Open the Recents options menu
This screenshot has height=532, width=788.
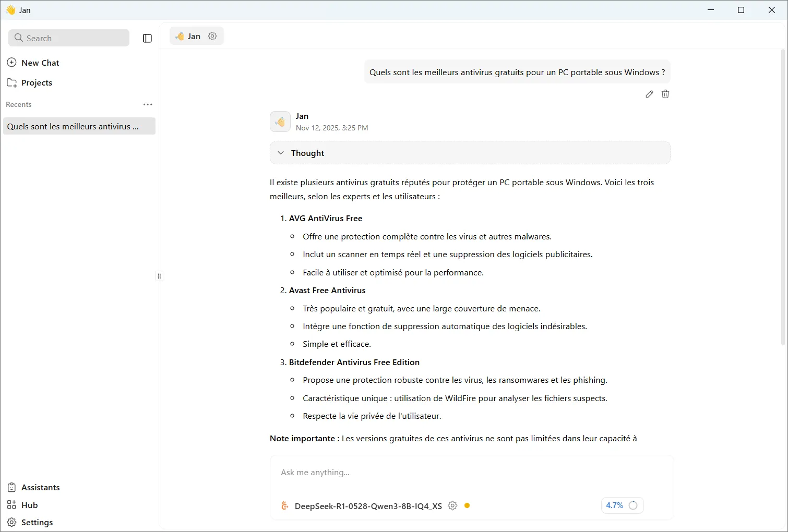[x=148, y=104]
